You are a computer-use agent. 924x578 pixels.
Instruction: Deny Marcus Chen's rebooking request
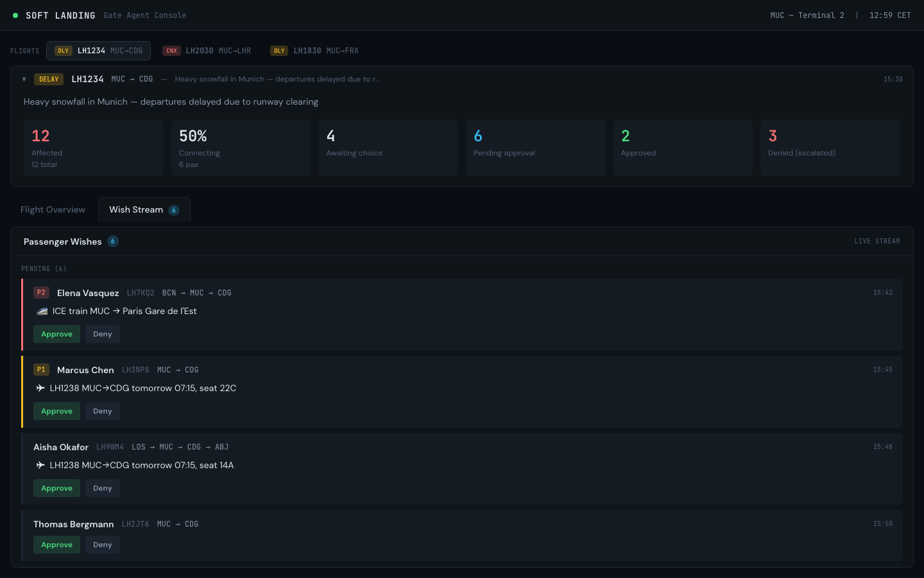(x=102, y=410)
